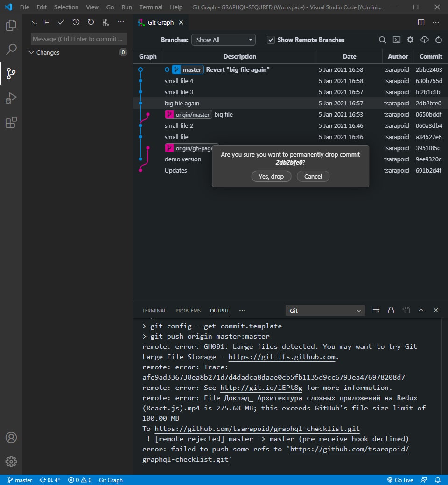Open the graphql-checklist.git repository link after To
The height and width of the screenshot is (485, 448).
257,429
